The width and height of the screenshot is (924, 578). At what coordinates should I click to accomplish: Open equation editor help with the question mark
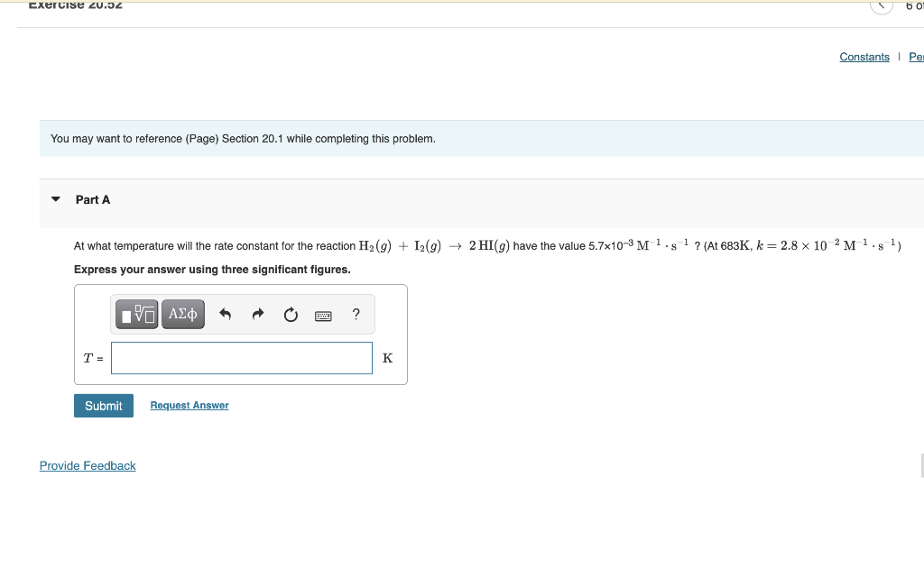pyautogui.click(x=356, y=314)
